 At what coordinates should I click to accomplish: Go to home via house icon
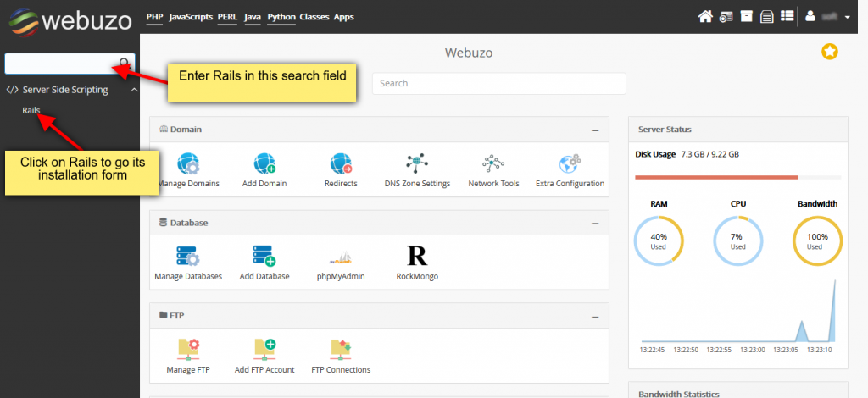coord(704,16)
